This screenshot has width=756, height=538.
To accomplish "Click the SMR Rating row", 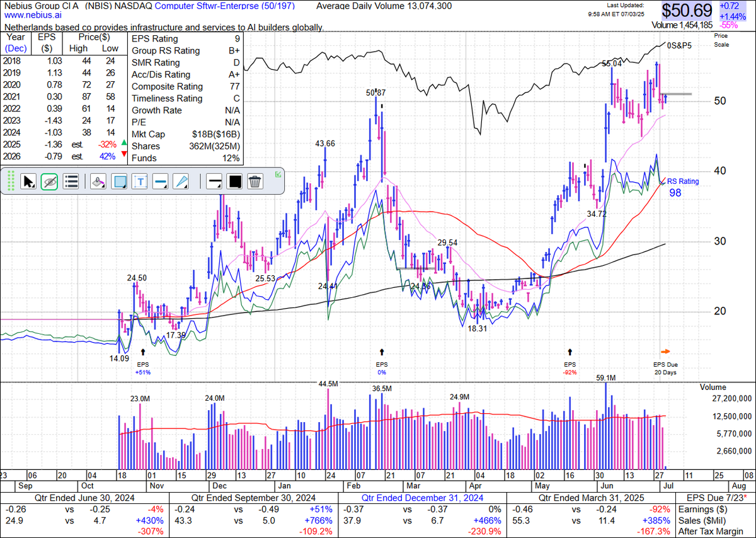I will point(185,63).
